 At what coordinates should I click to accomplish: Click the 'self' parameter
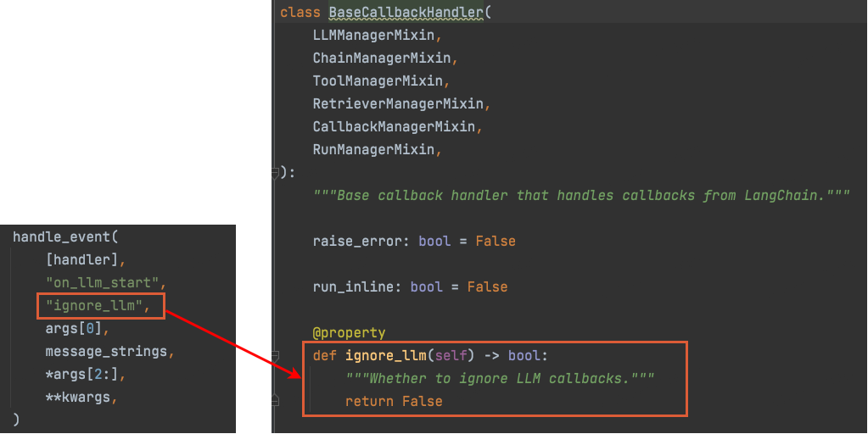click(451, 355)
